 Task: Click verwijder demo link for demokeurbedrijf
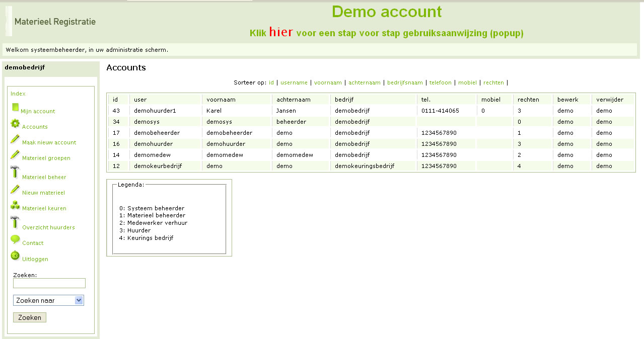pyautogui.click(x=604, y=166)
